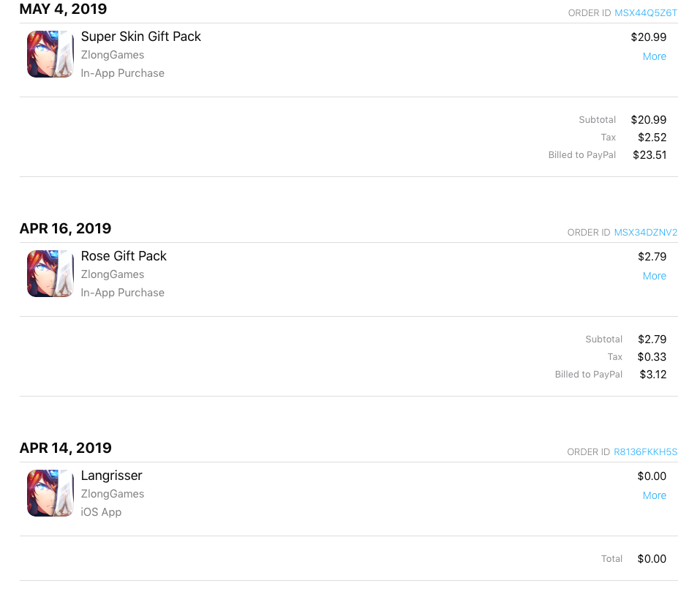This screenshot has height=589, width=700.
Task: Open order ID MSX44Q5Z6T
Action: tap(646, 13)
